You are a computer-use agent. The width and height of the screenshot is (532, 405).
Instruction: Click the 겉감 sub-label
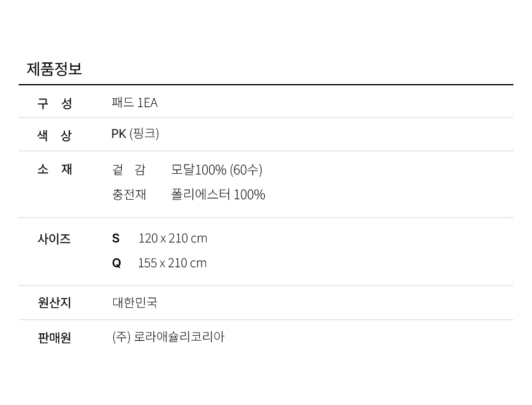pos(129,169)
